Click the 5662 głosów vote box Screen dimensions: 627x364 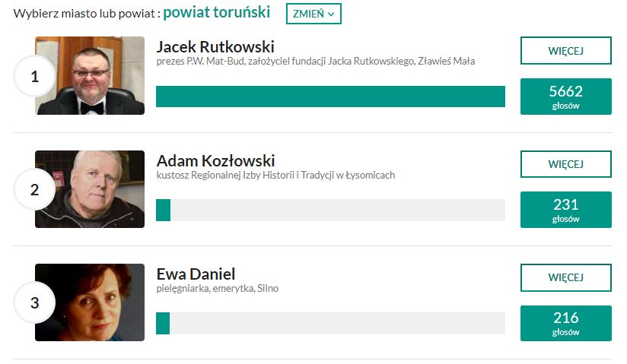(x=566, y=97)
